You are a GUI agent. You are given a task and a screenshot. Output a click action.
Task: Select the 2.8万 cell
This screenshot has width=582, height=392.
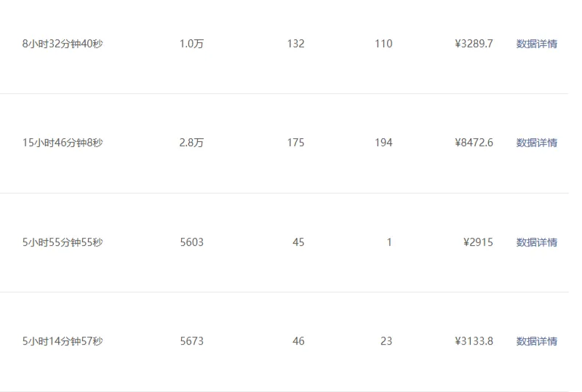coord(191,143)
